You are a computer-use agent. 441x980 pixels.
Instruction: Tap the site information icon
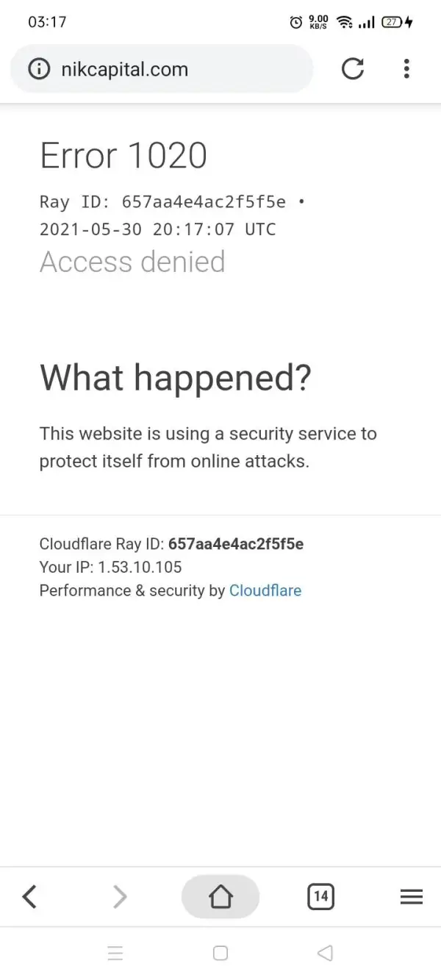(x=37, y=69)
